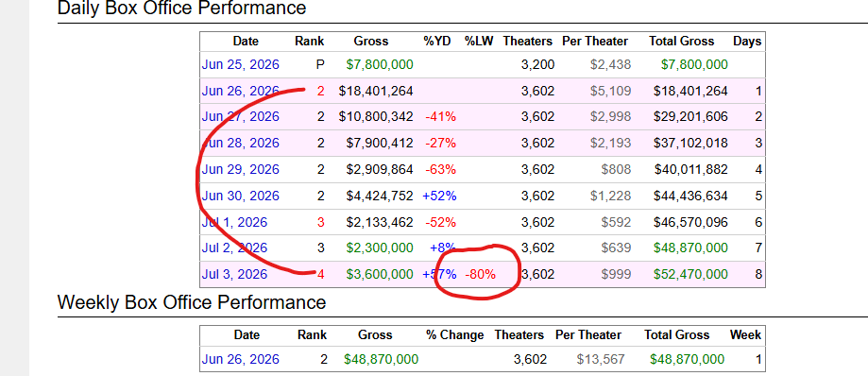Click the $808 per theater value
Screen dimensions: 868x376
[x=616, y=169]
